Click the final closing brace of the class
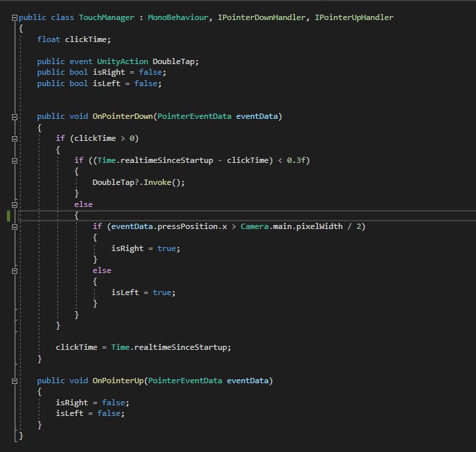Screen dimensions: 476x452 click(21, 436)
